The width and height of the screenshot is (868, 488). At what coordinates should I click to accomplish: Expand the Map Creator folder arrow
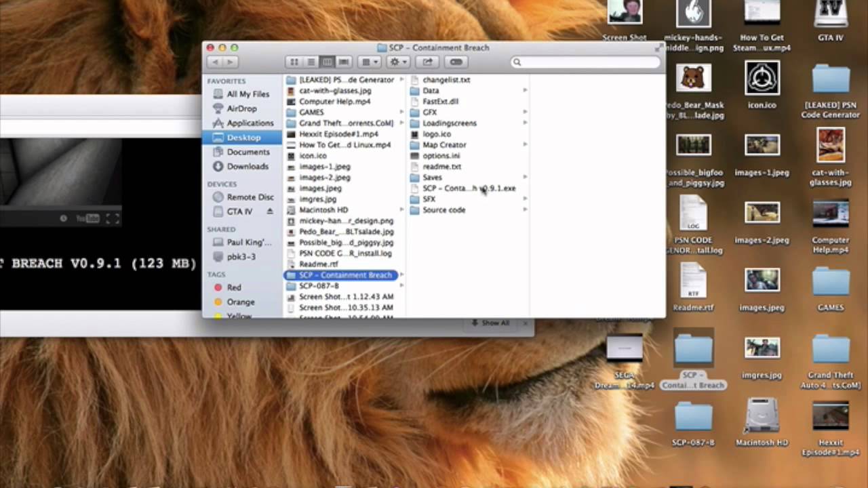point(525,145)
